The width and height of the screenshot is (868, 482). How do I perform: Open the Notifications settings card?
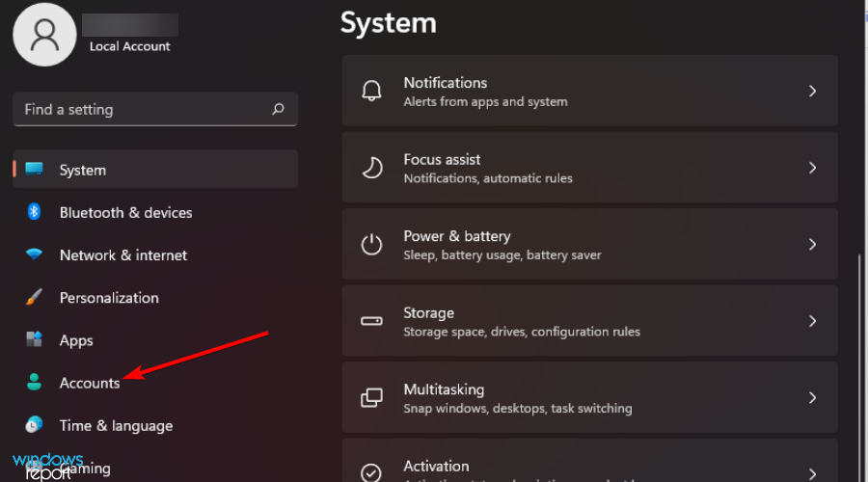pos(589,91)
